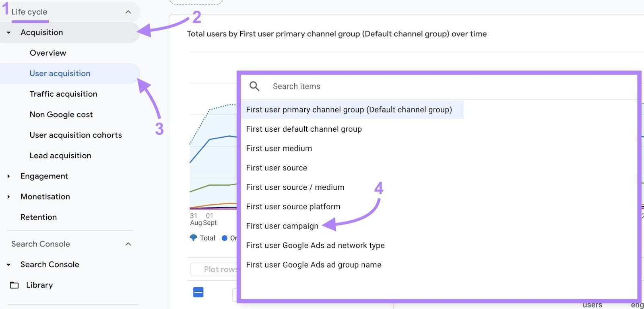Toggle the blue select-all rows checkbox
The height and width of the screenshot is (309, 644).
tap(198, 292)
